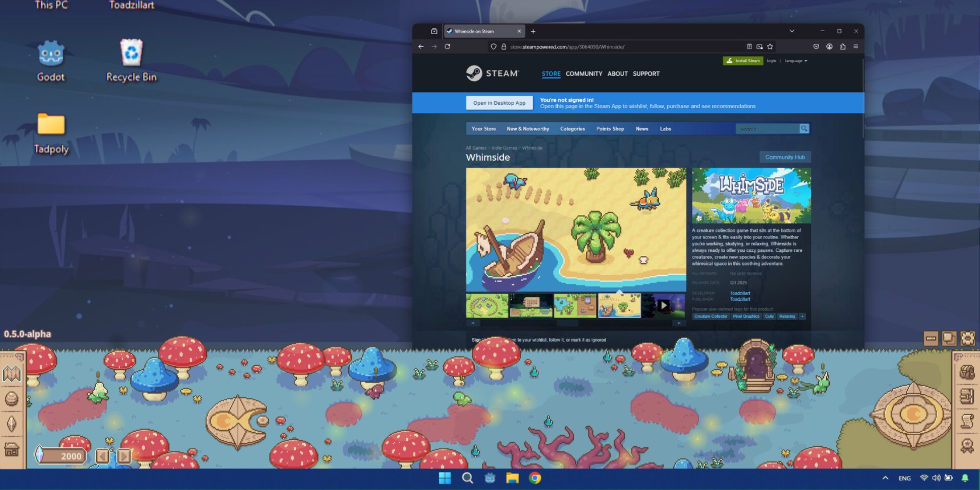
Task: Open the backpack inventory icon in game panel
Action: point(967,372)
